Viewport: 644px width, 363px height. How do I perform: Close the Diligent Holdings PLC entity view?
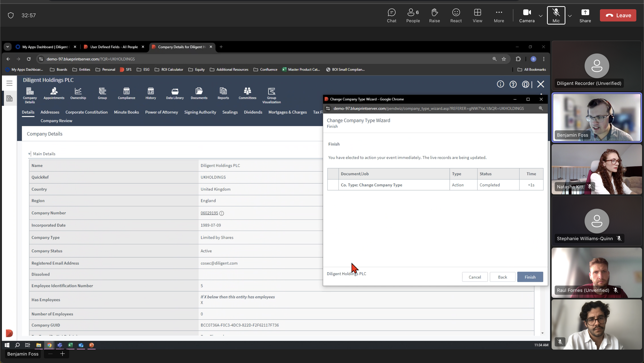coord(540,84)
